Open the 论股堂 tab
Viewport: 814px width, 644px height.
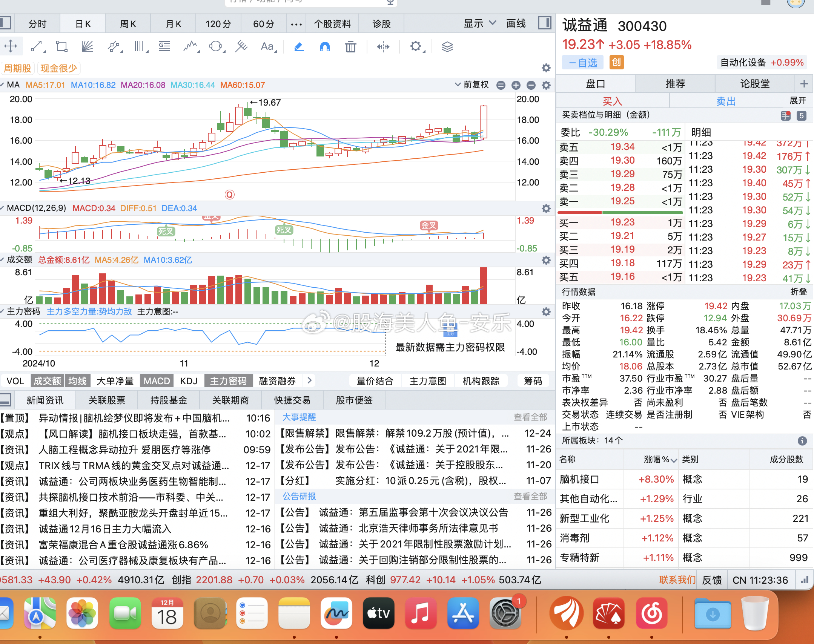click(754, 84)
